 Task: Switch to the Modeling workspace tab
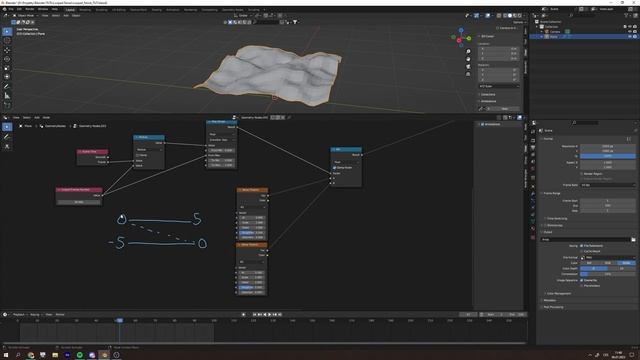coord(85,9)
